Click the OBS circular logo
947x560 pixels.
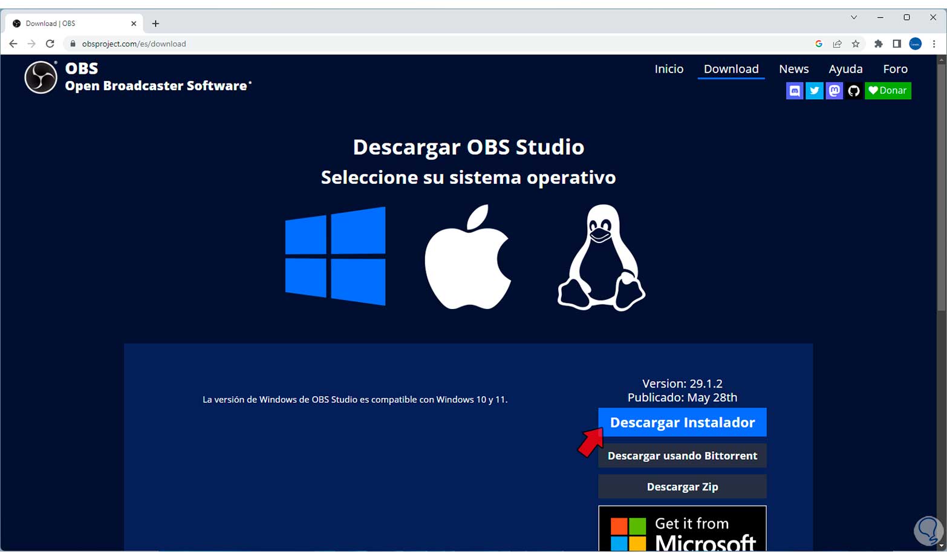(x=41, y=77)
